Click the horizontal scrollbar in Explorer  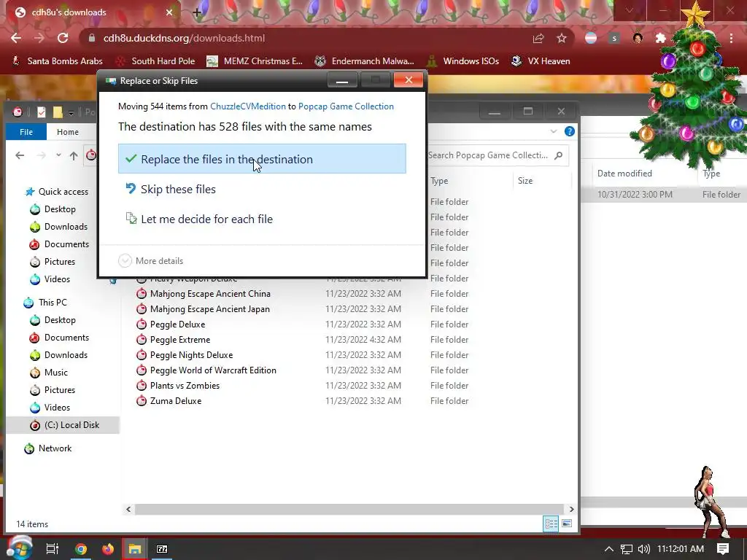point(349,509)
